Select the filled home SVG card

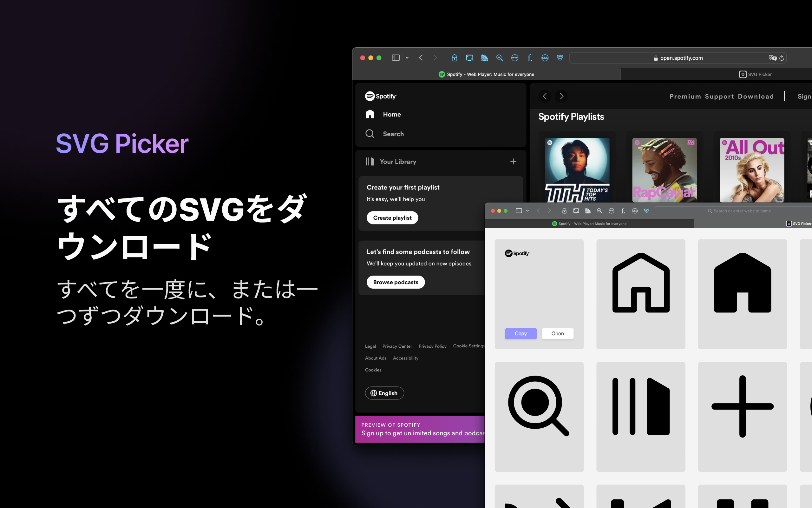tap(743, 294)
